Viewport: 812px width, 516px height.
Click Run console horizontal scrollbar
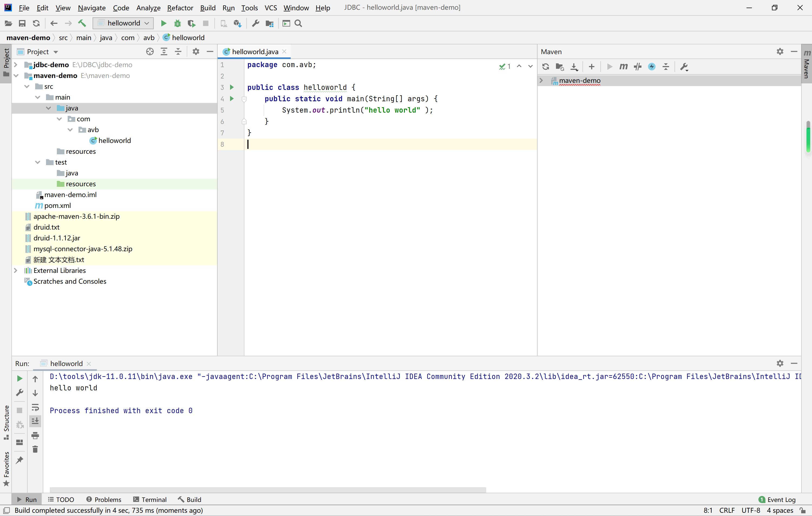[268, 490]
